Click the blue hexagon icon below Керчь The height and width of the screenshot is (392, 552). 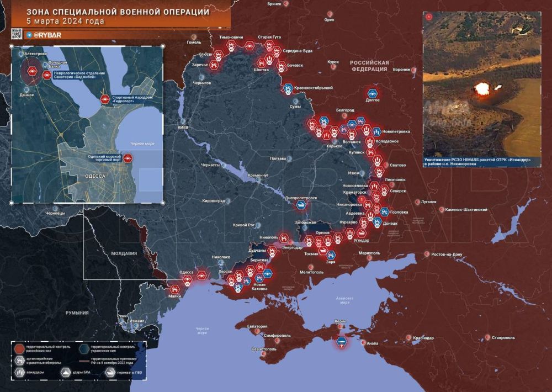click(342, 342)
